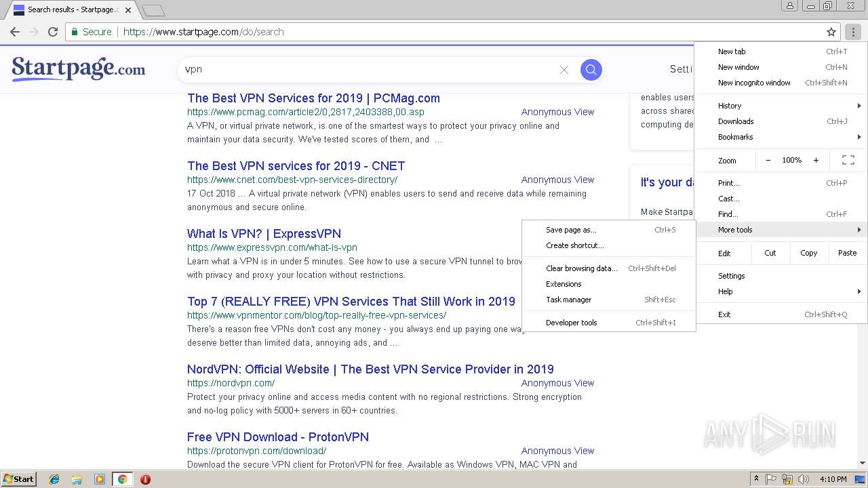
Task: Open a New incognito window
Action: tap(781, 83)
